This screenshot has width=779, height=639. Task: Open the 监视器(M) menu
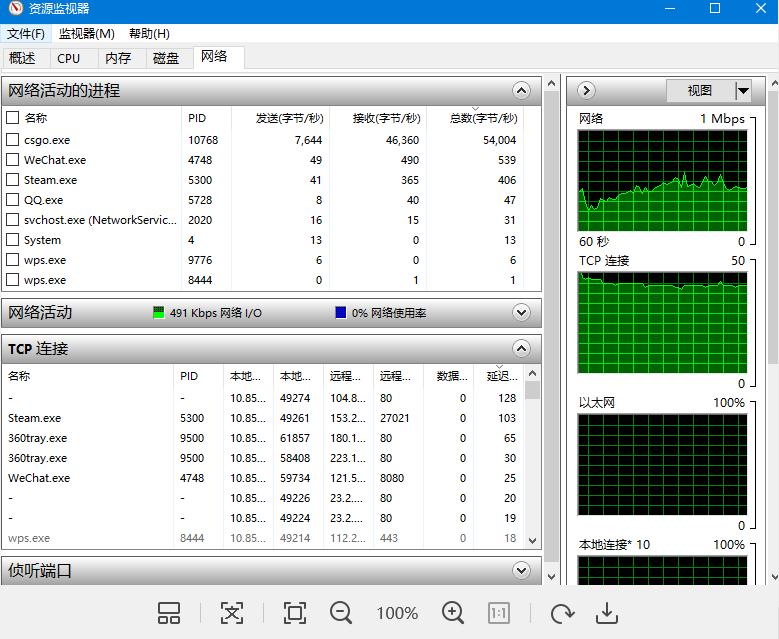pos(86,34)
